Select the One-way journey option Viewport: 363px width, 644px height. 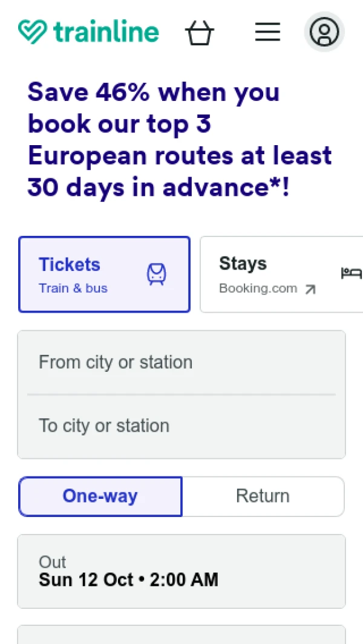100,496
